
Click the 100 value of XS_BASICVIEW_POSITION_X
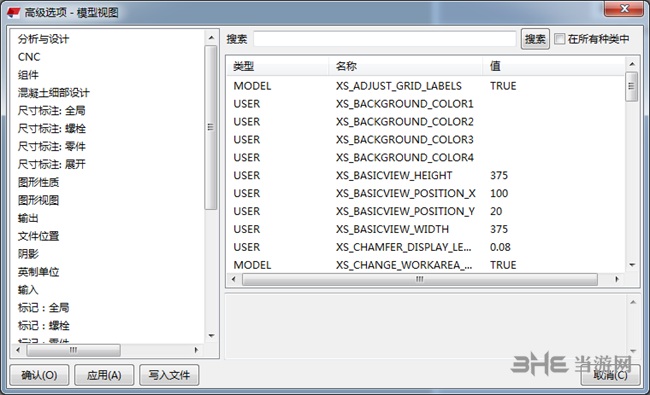[499, 193]
